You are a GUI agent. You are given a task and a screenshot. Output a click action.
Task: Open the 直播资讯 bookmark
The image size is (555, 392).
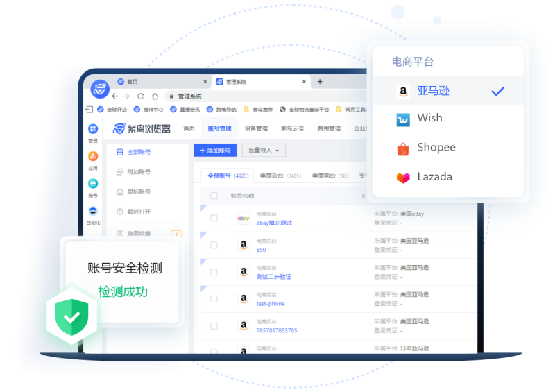pos(185,110)
